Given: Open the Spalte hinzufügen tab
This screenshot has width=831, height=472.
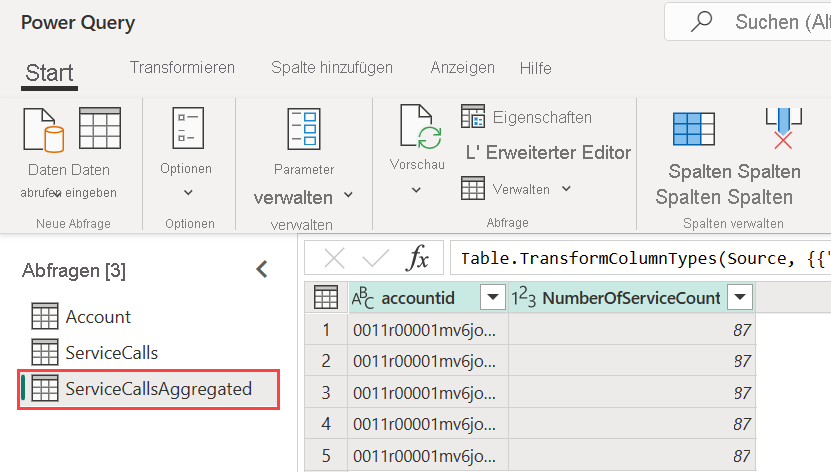Looking at the screenshot, I should (332, 67).
